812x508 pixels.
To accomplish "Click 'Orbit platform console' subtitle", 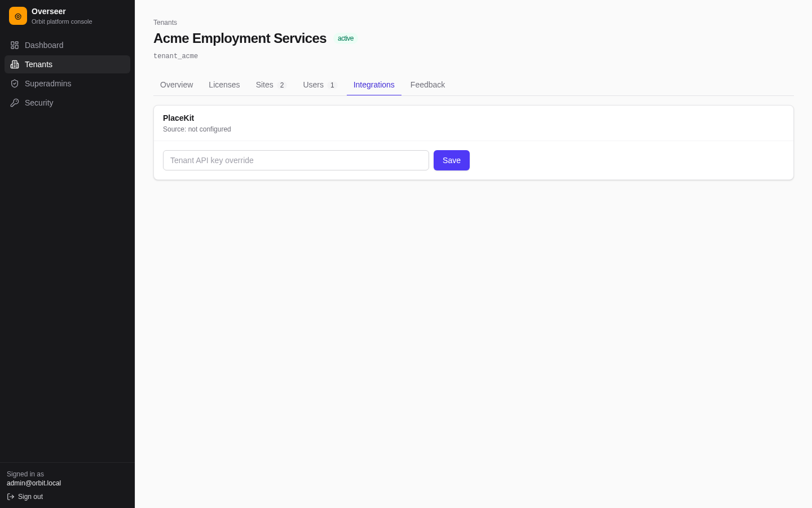I will (62, 21).
